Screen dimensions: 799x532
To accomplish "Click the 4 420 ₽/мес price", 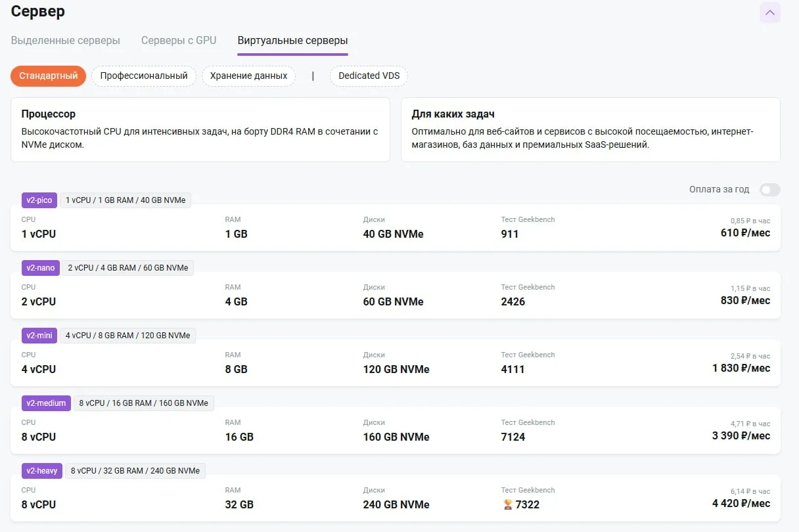I will point(741,504).
